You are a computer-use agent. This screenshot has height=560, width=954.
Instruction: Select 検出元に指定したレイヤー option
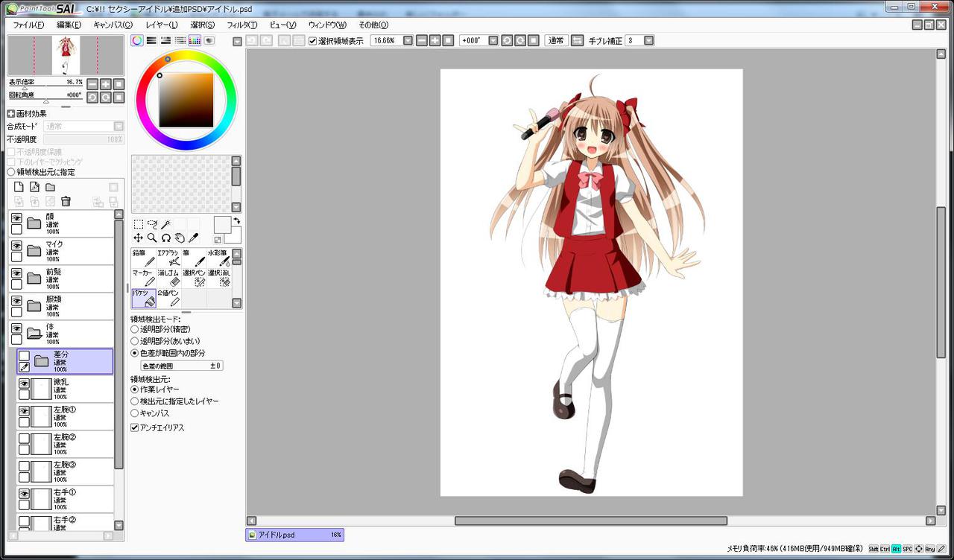135,401
